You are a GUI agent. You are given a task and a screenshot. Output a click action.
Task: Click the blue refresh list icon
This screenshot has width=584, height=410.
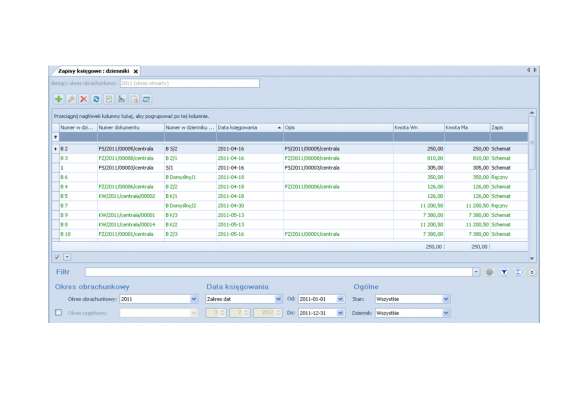point(96,99)
